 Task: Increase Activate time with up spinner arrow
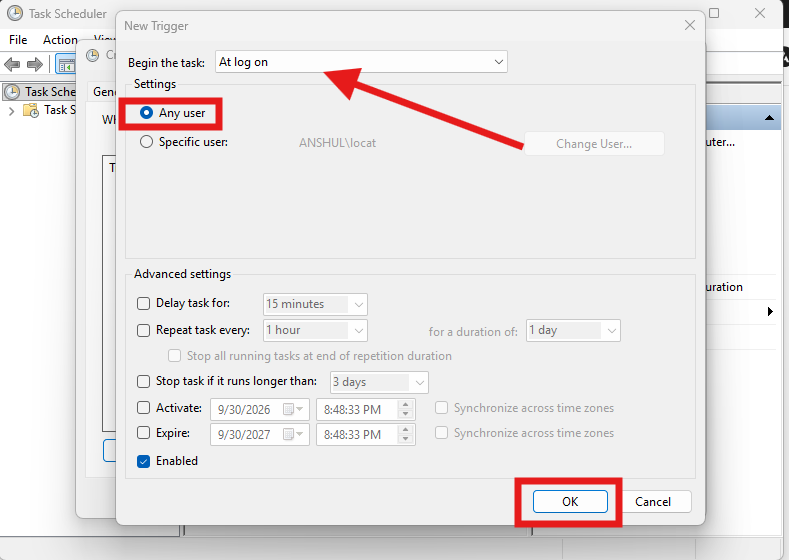[x=406, y=405]
